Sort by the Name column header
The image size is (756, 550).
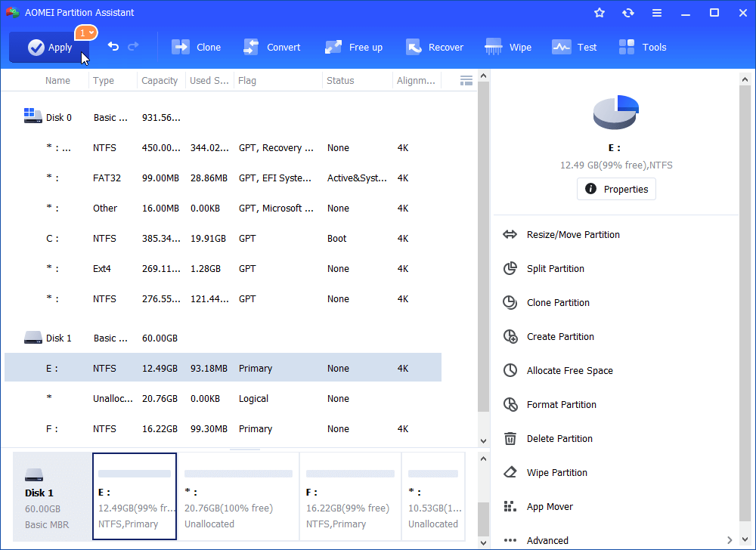coord(58,80)
